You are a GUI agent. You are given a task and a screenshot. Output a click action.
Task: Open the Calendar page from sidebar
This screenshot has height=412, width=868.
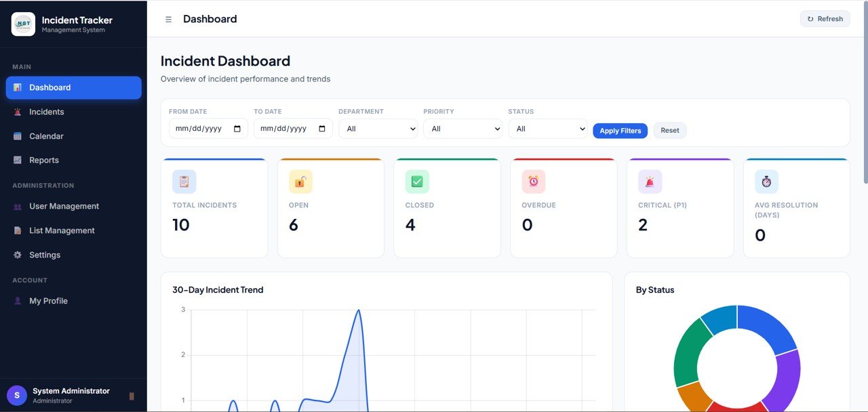pyautogui.click(x=74, y=136)
